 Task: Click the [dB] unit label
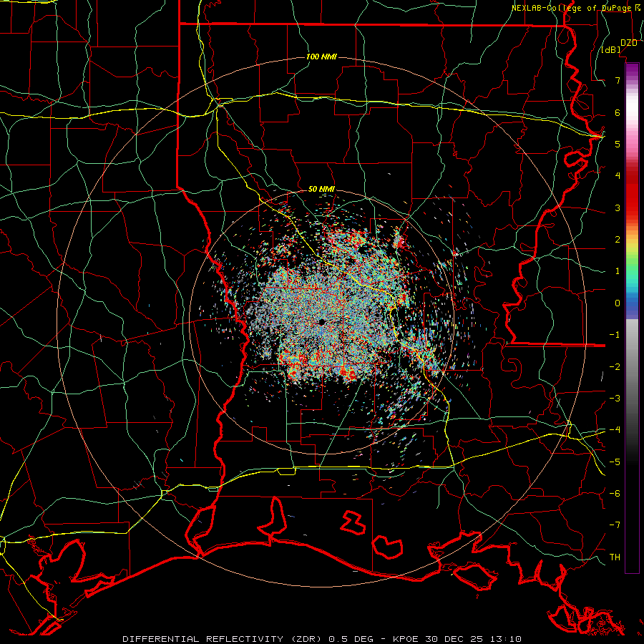coord(611,50)
